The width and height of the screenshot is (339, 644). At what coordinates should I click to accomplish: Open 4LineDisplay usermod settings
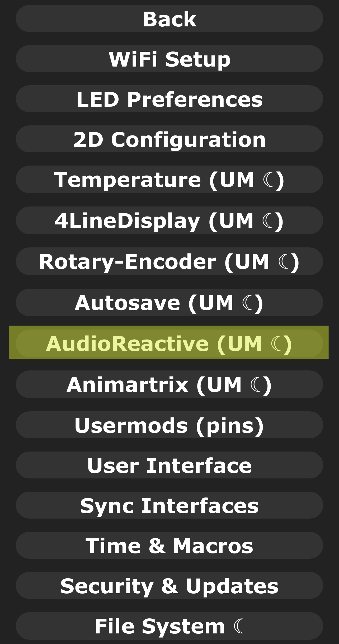(x=169, y=220)
